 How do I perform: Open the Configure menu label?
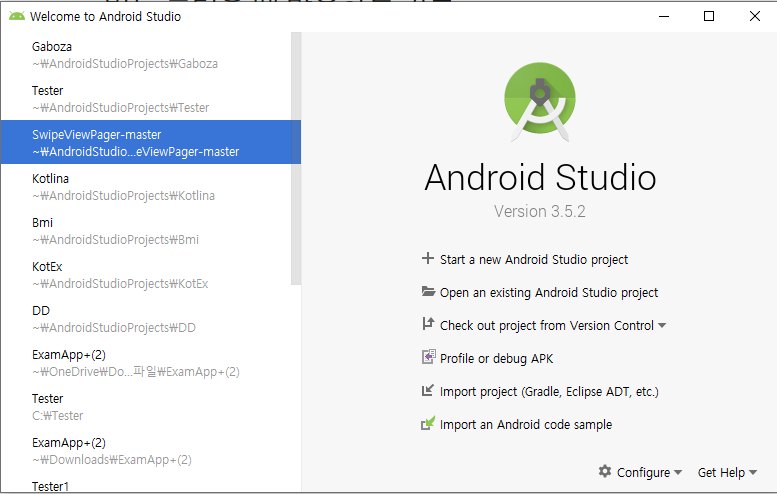[643, 473]
